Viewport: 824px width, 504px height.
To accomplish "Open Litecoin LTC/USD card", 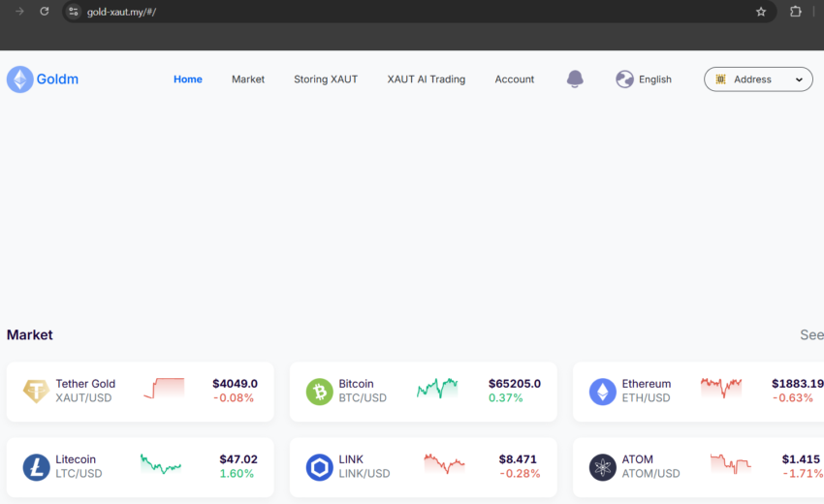I will 141,467.
